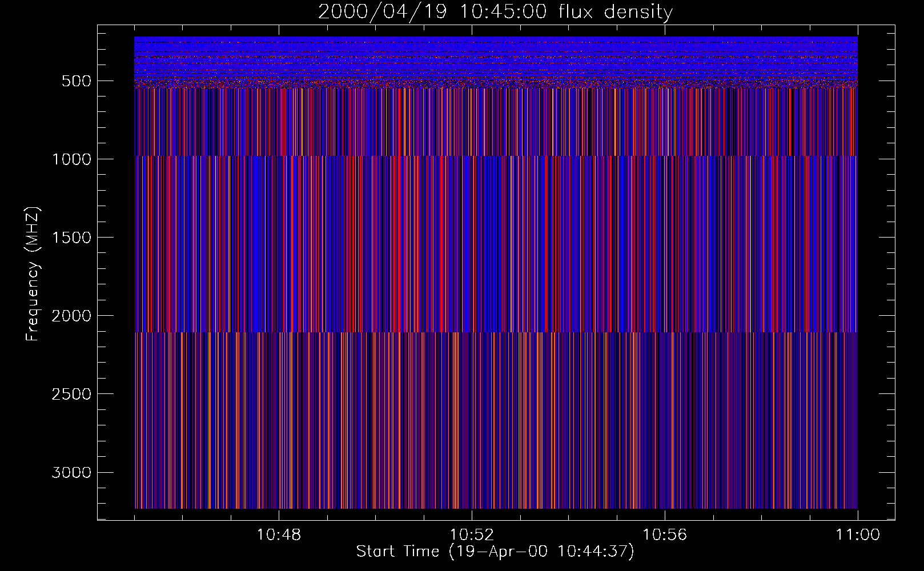The image size is (924, 571).
Task: Click the 10:56 time tick label
Action: tap(665, 535)
